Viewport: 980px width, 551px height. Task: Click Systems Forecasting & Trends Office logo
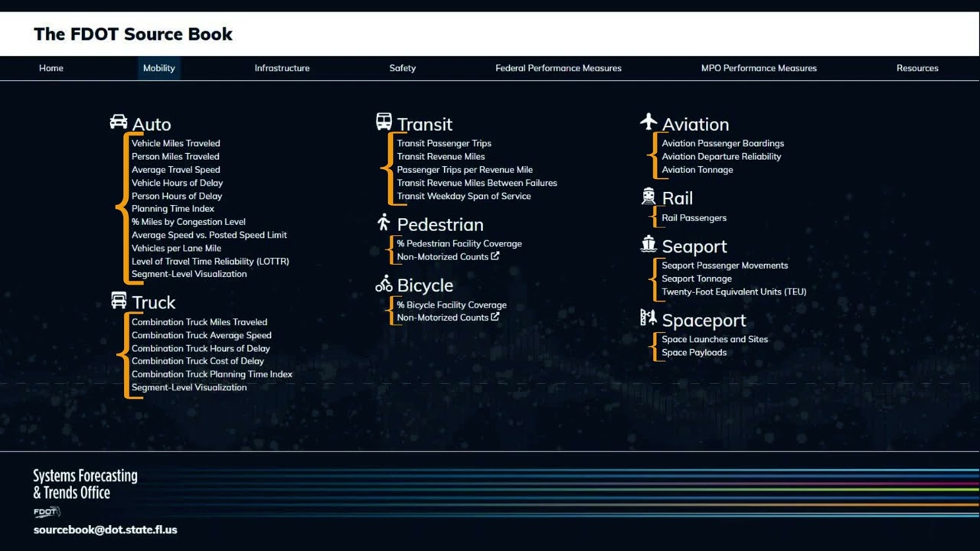click(x=85, y=484)
